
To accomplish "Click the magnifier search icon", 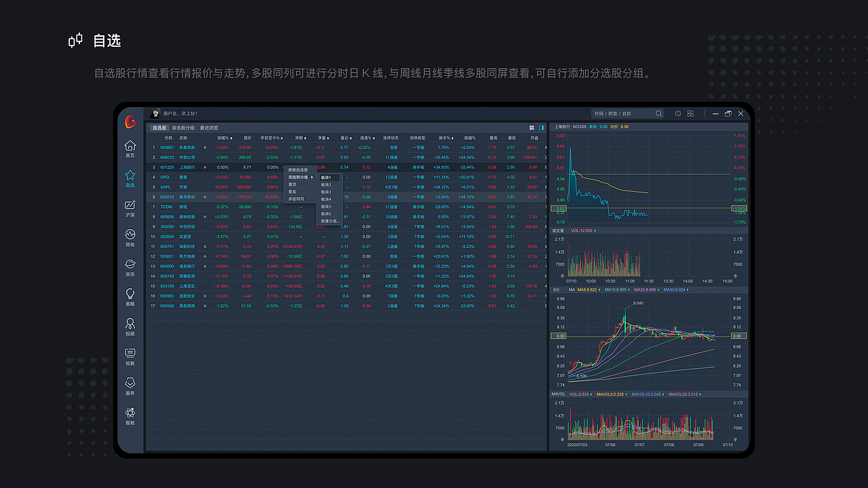I will [x=658, y=114].
